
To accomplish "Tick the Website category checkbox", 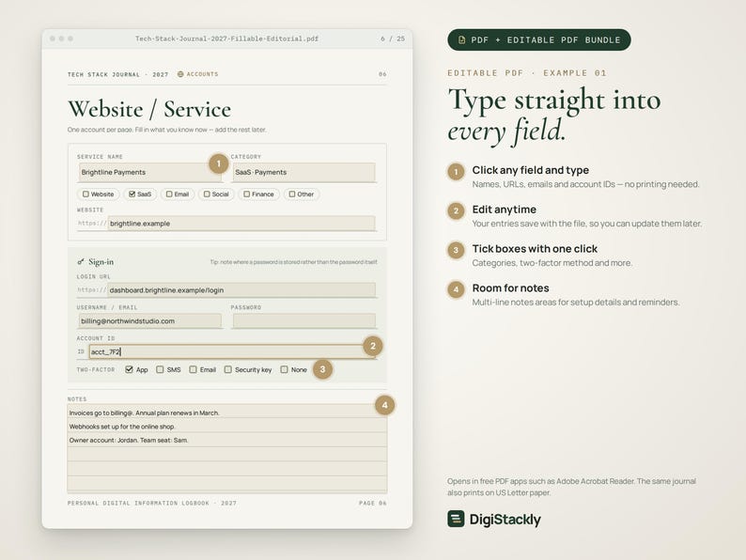I will pyautogui.click(x=86, y=194).
